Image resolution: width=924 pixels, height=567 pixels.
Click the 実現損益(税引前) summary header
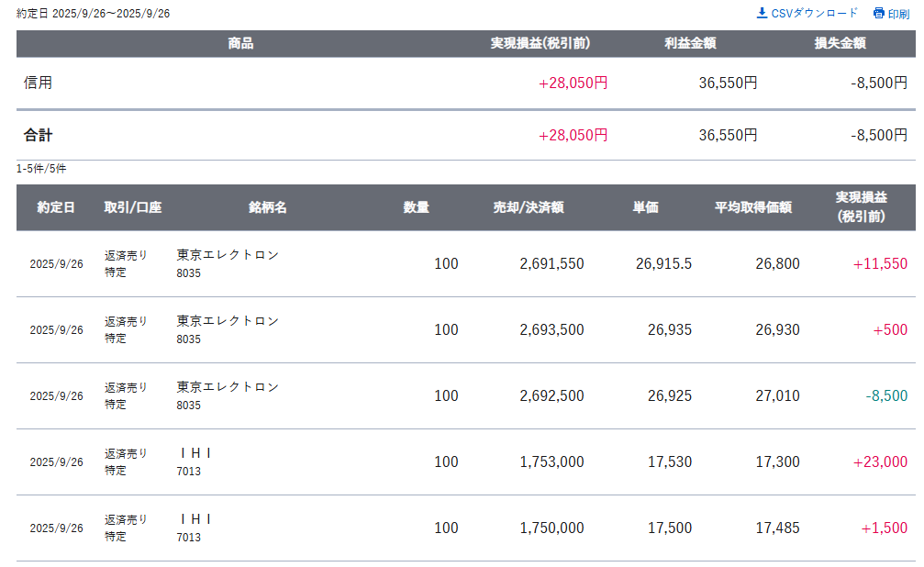[x=540, y=43]
